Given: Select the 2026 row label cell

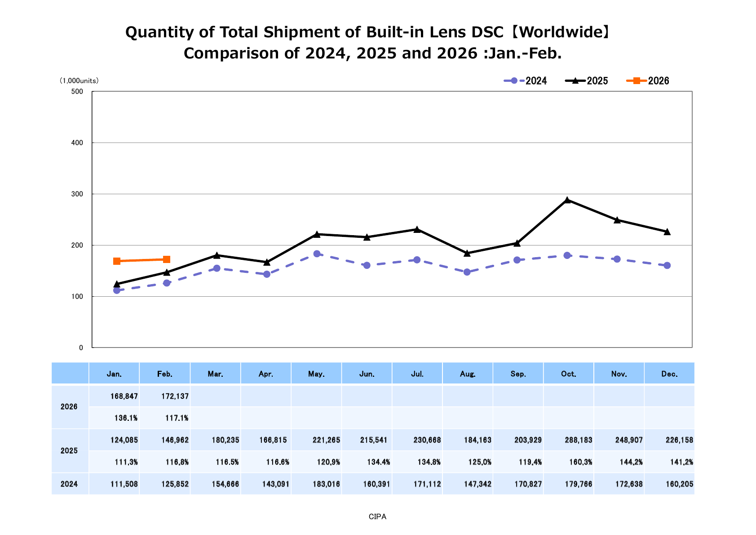Looking at the screenshot, I should pos(70,407).
